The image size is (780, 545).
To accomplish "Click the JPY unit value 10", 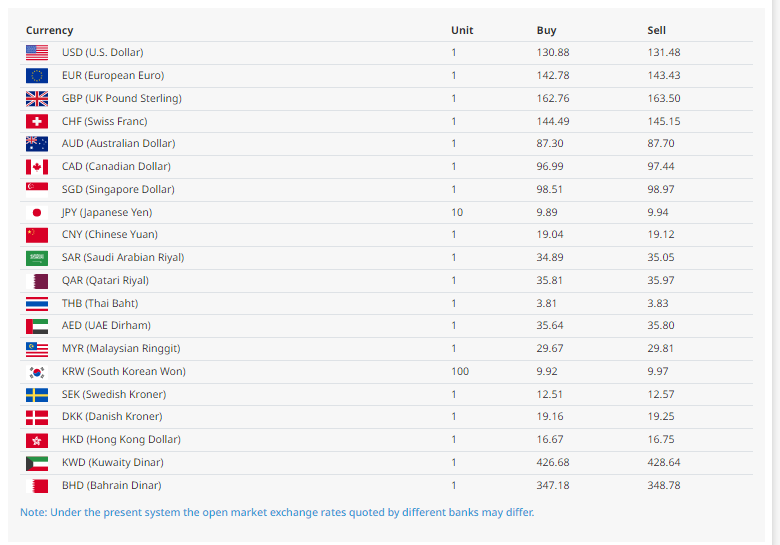I will click(x=456, y=213).
